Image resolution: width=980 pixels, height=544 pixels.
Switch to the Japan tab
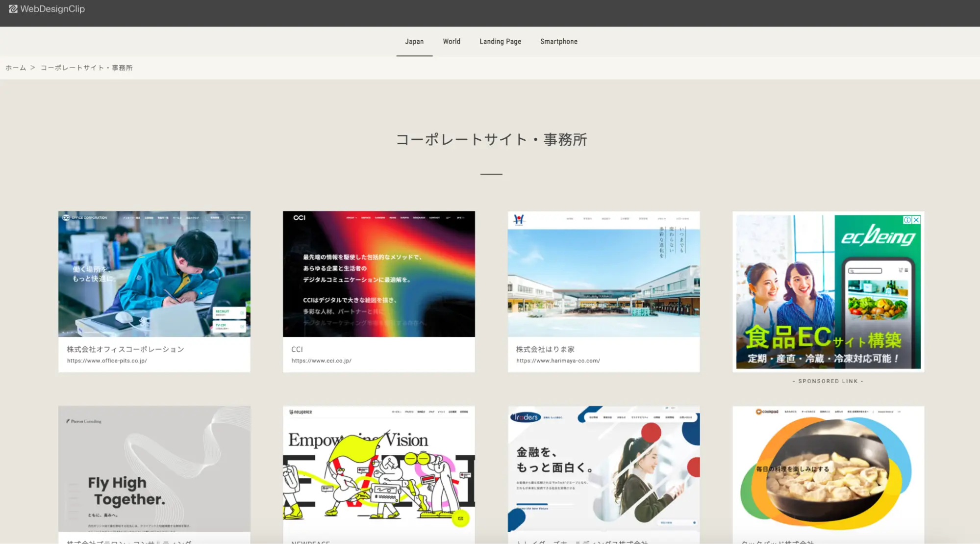[414, 42]
